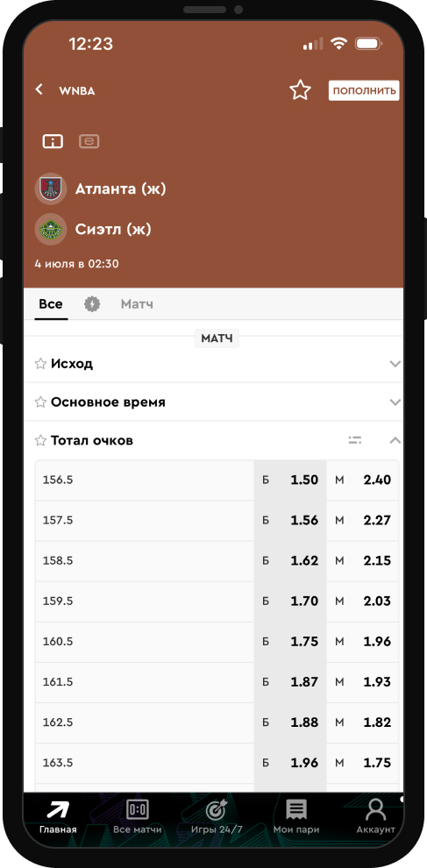This screenshot has height=868, width=427.
Task: Bet under 159.5 at 2.03
Action: (363, 601)
